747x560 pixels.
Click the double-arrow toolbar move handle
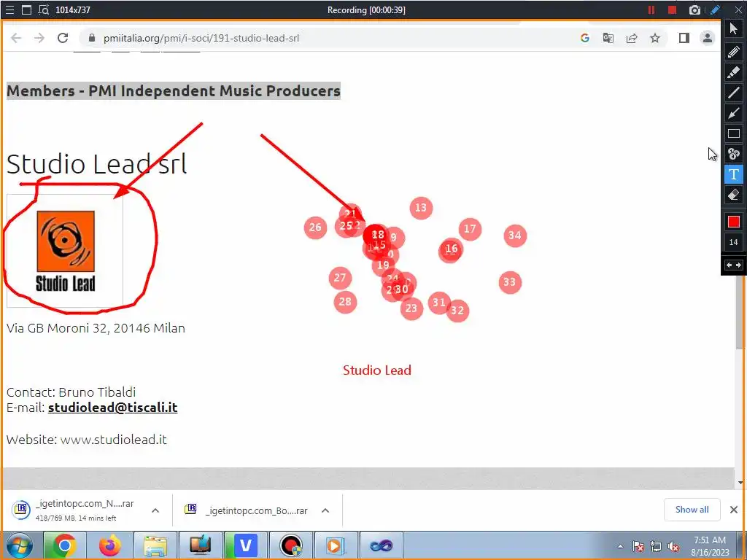tap(734, 265)
